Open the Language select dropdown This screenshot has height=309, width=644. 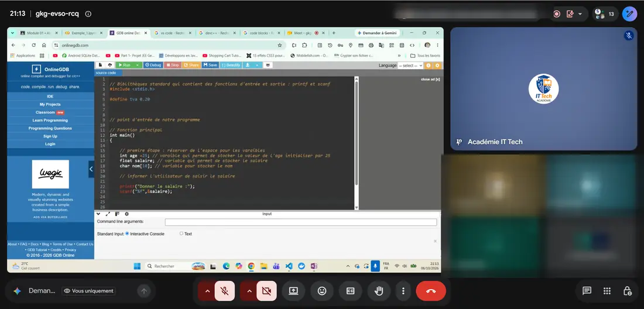coord(410,66)
